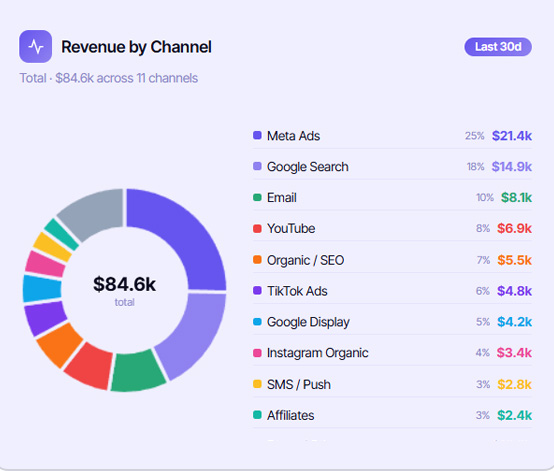554x471 pixels.
Task: Click the 10% Email percentage
Action: coord(485,198)
